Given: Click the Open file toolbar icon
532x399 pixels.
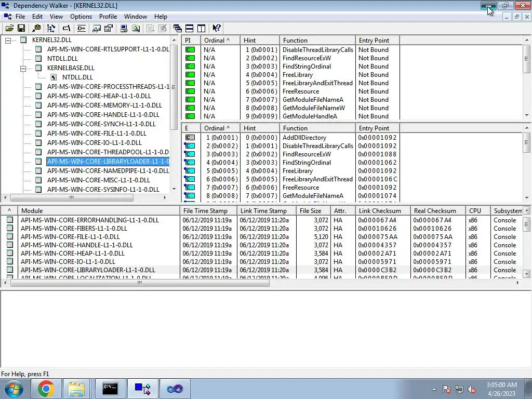Looking at the screenshot, I should pyautogui.click(x=9, y=28).
